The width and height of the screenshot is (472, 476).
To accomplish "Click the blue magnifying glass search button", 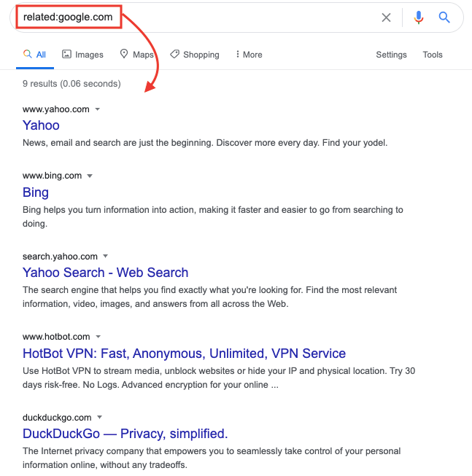I will tap(444, 17).
